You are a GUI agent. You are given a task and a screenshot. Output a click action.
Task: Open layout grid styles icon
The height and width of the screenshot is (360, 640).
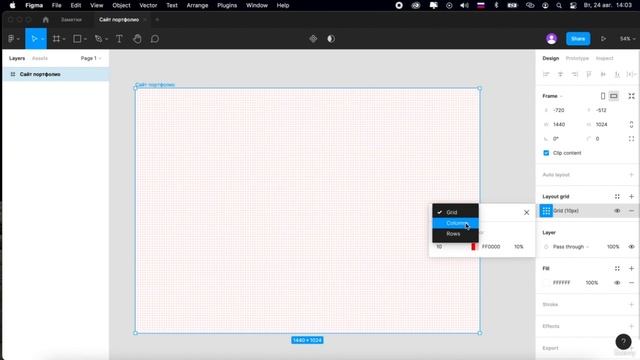(617, 197)
